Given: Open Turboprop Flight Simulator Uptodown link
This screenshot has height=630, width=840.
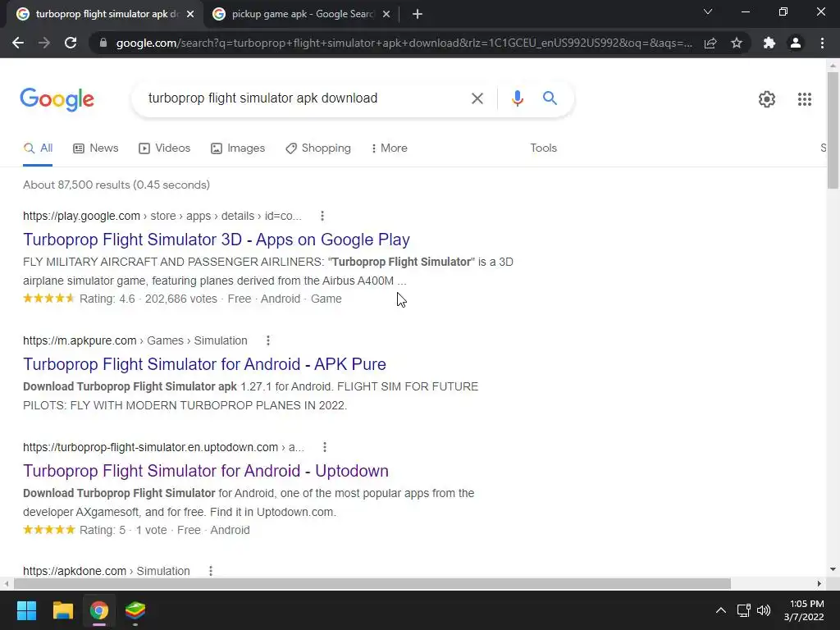Looking at the screenshot, I should (206, 471).
